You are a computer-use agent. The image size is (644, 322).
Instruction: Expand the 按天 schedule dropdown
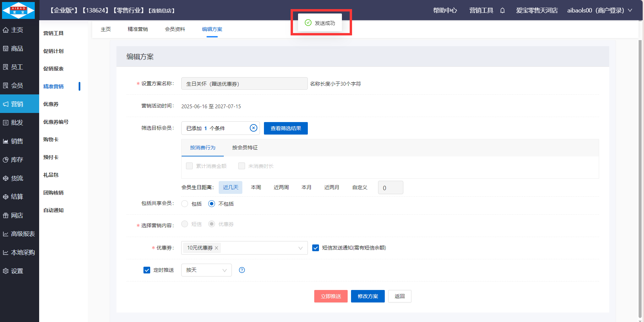206,270
